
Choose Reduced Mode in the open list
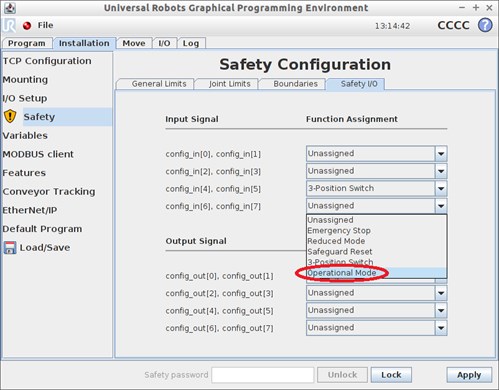pyautogui.click(x=376, y=241)
